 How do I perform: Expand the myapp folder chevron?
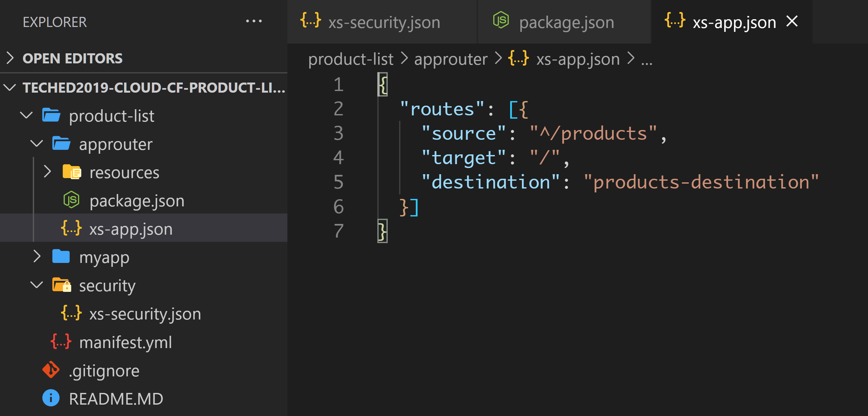tap(36, 256)
